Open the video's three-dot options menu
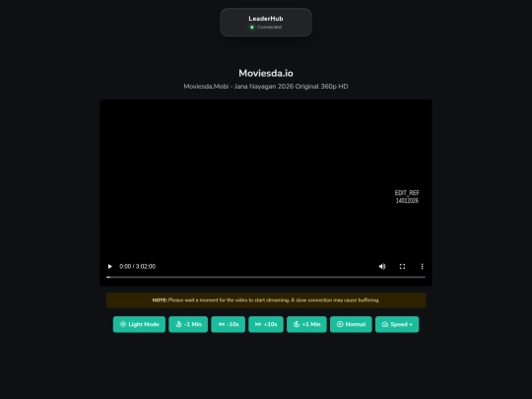The height and width of the screenshot is (399, 532). 422,266
